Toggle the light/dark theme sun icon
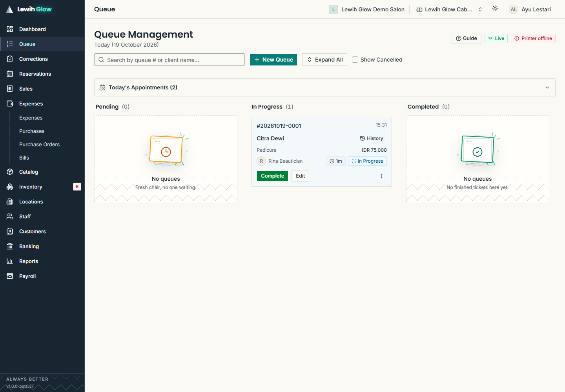This screenshot has height=392, width=565. click(x=495, y=9)
